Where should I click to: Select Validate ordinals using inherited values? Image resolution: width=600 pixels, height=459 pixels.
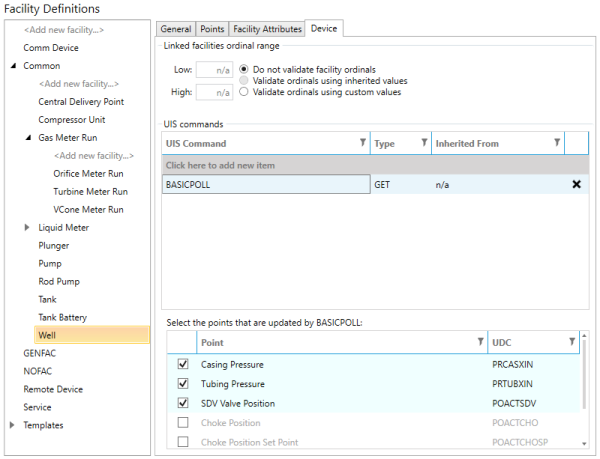pyautogui.click(x=243, y=80)
